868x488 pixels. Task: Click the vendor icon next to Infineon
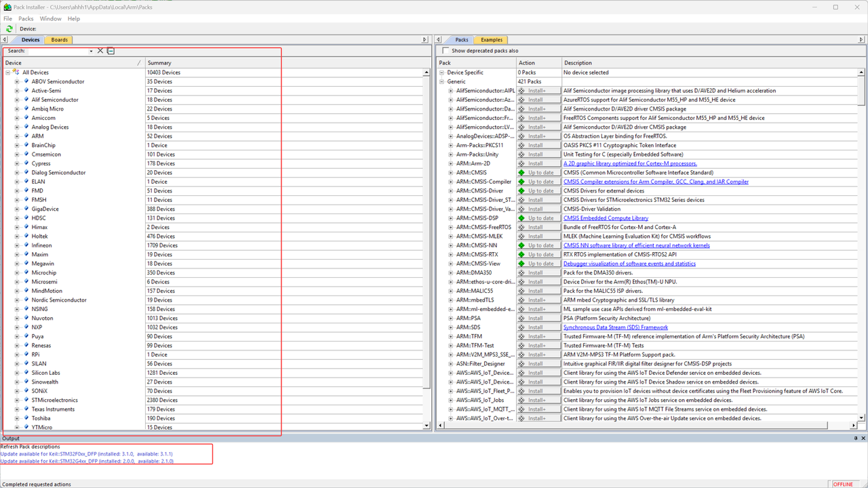26,245
